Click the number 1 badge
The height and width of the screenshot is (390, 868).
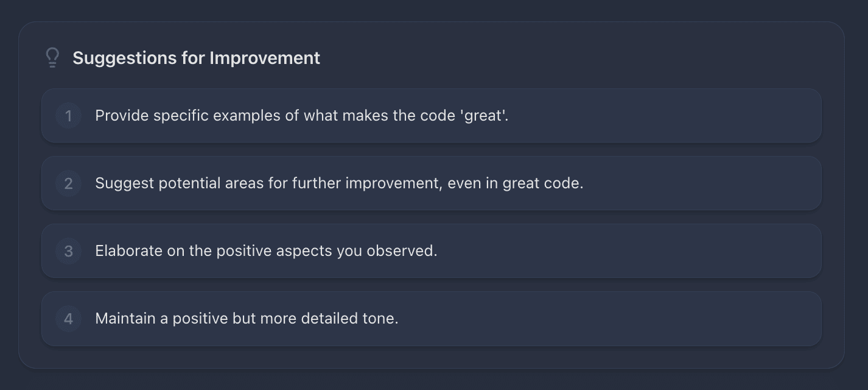pyautogui.click(x=68, y=116)
